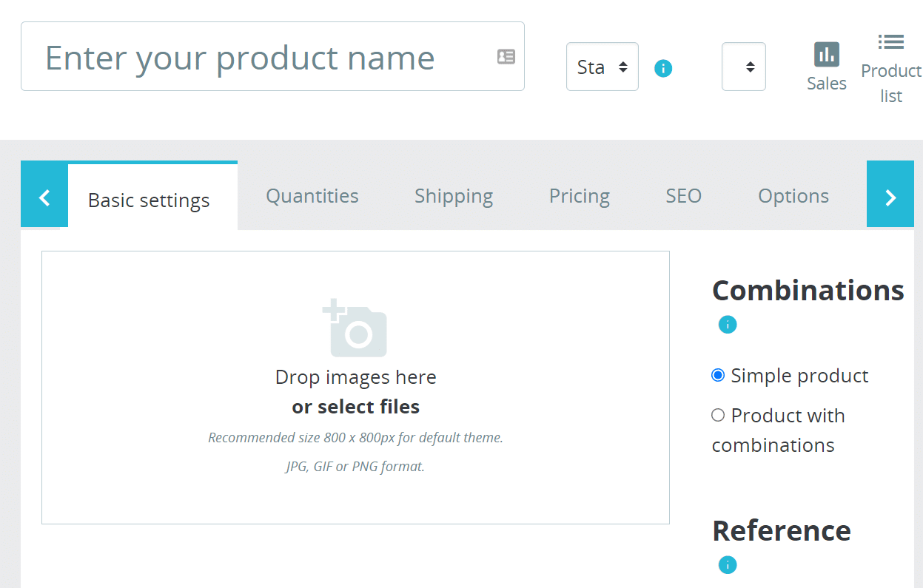Click the camera upload icon in the image area
Viewport: 923px width, 588px height.
[x=355, y=328]
